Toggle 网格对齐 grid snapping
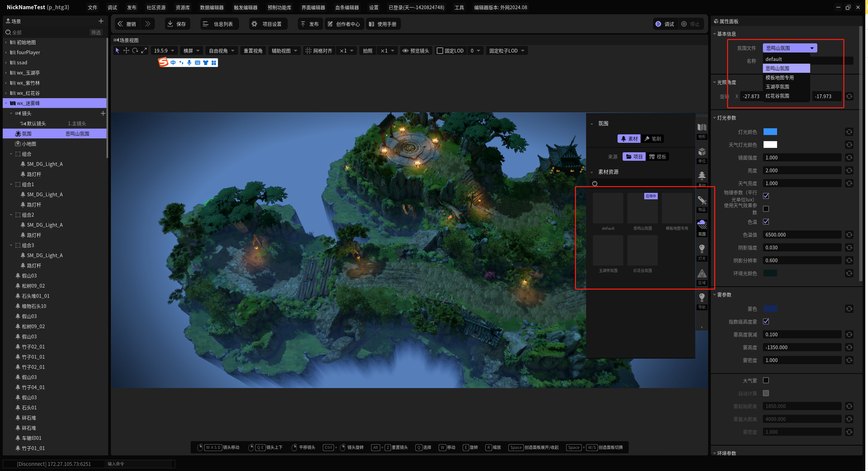This screenshot has width=868, height=471. coord(319,51)
